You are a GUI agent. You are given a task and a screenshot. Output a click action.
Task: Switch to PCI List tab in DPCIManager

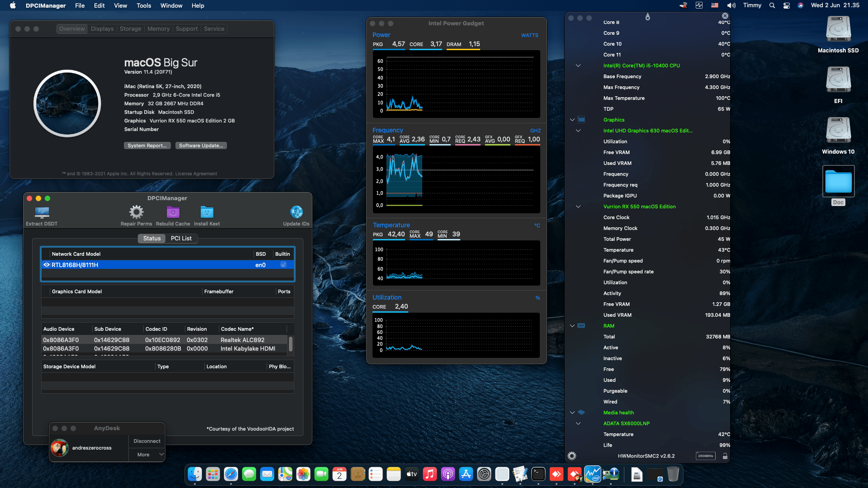click(181, 238)
